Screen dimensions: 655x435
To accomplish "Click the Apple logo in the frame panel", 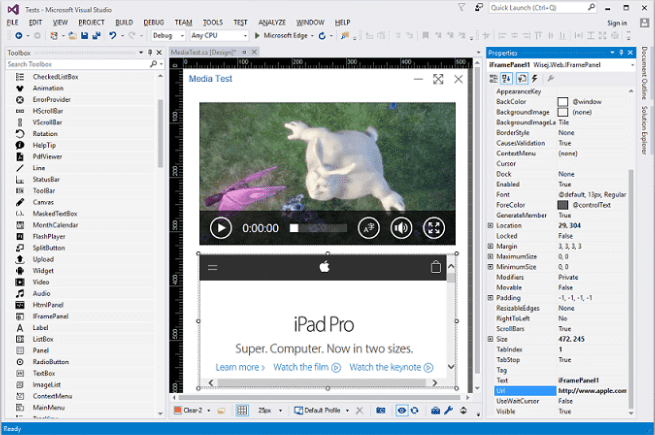I will pos(325,267).
